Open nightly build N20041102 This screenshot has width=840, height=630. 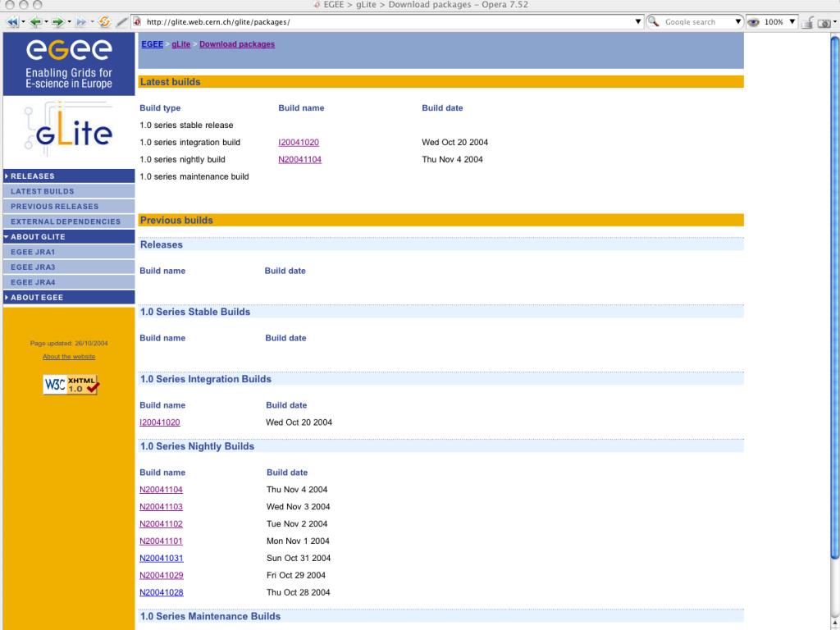tap(161, 524)
